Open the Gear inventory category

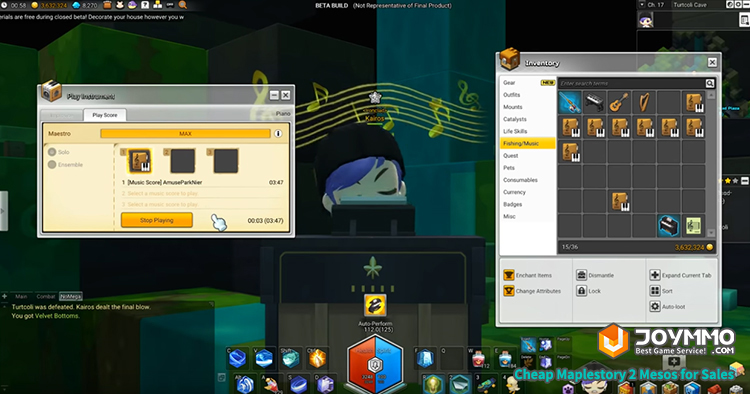click(x=509, y=83)
